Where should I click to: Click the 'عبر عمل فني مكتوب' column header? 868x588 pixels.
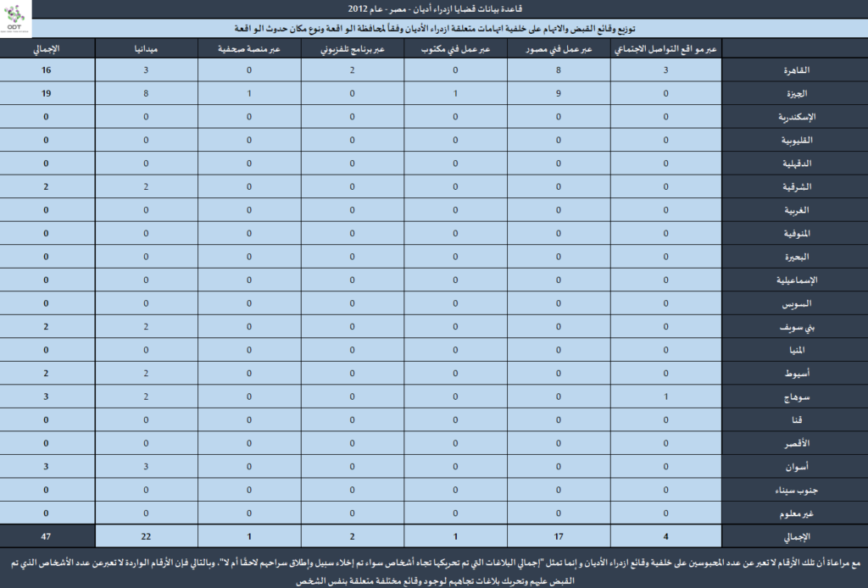coord(455,48)
